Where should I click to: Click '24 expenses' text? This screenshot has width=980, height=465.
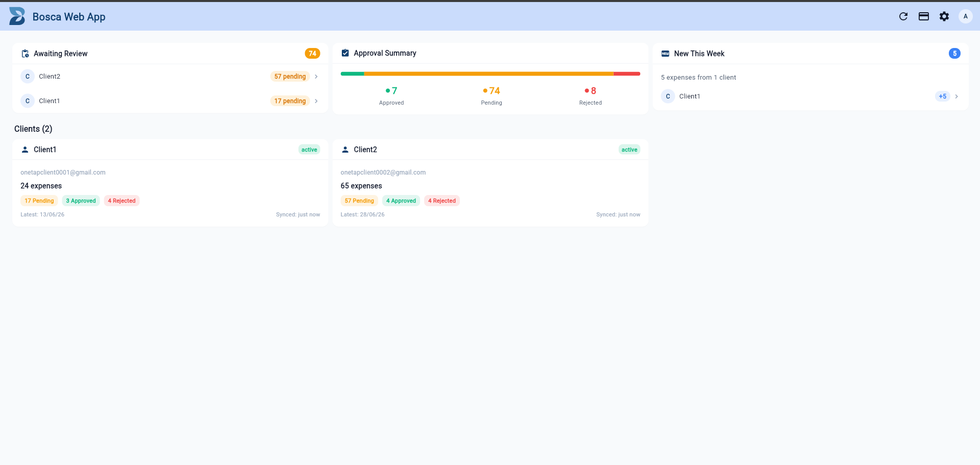point(41,186)
